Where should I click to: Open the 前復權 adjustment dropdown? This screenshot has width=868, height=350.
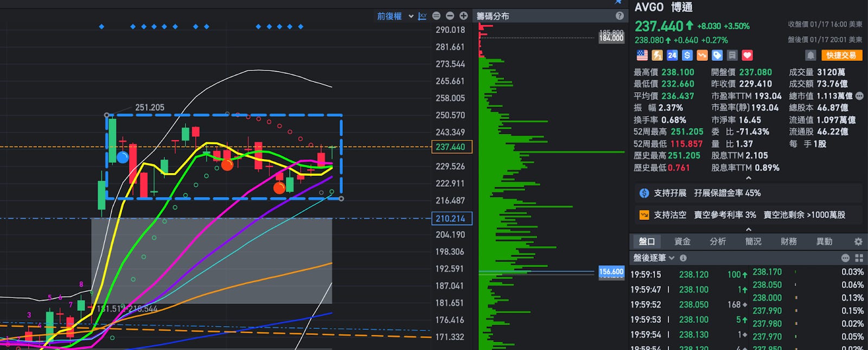click(395, 16)
